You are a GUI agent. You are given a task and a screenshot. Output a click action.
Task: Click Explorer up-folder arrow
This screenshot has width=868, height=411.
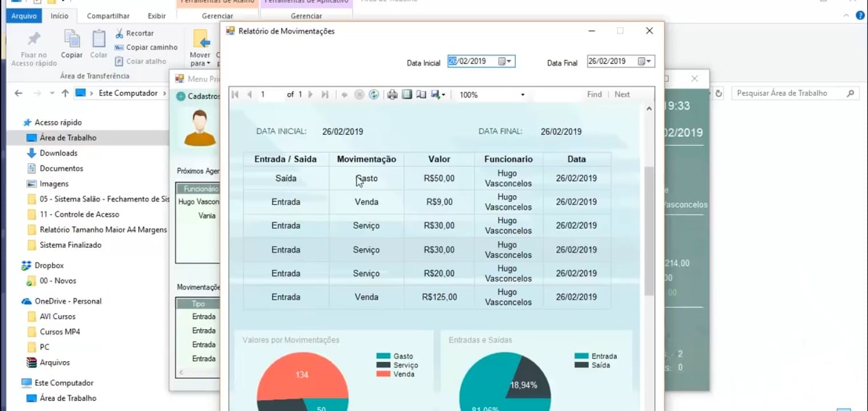tap(65, 93)
